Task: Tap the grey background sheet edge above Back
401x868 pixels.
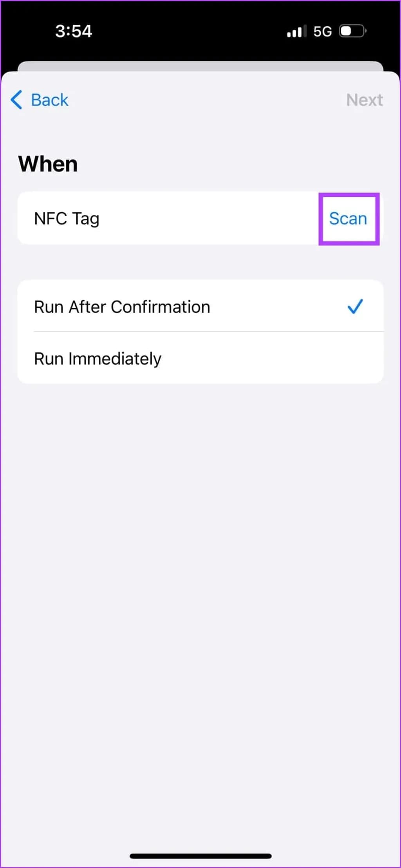Action: click(x=200, y=66)
